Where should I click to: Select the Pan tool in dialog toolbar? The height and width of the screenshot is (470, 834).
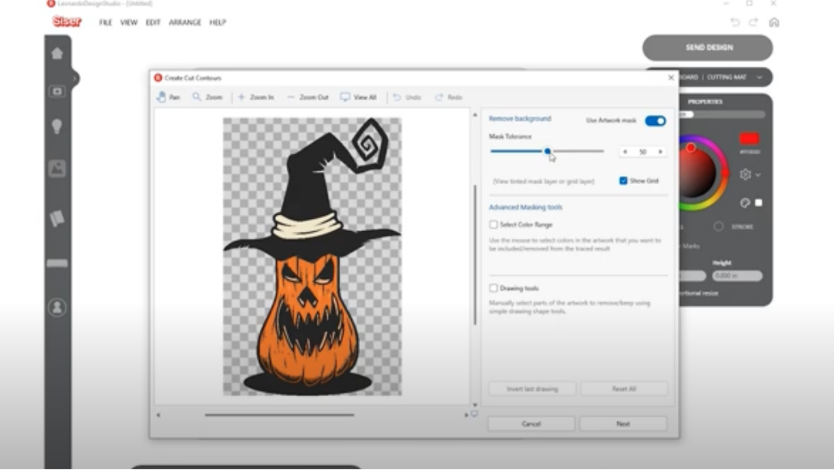tap(168, 97)
